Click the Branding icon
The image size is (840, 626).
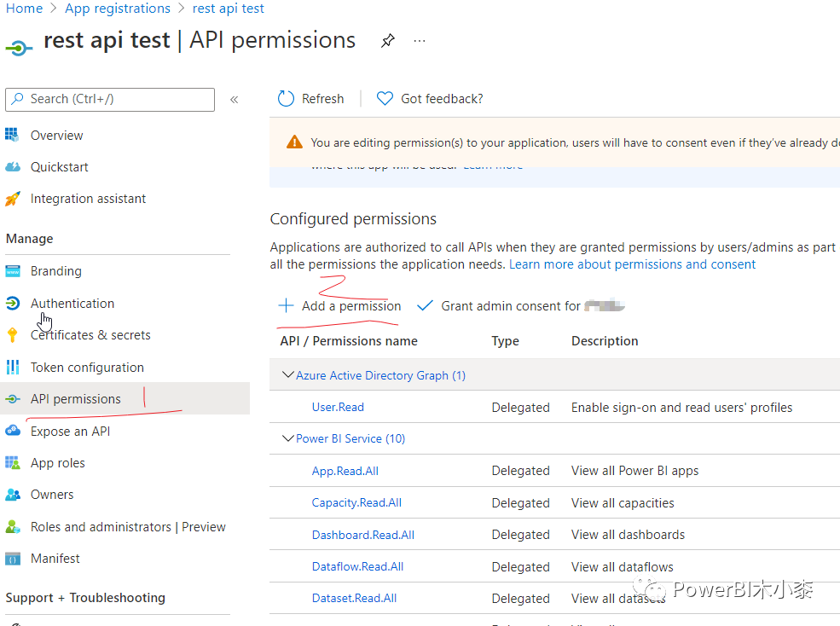click(x=12, y=271)
